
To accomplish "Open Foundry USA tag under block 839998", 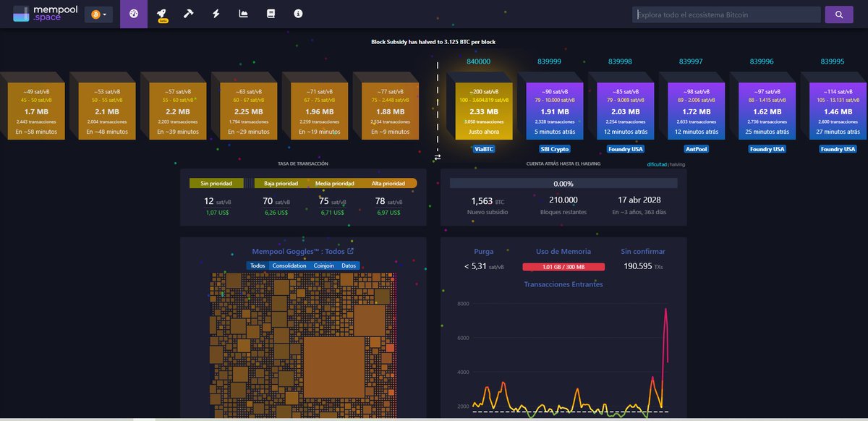I will click(x=626, y=149).
